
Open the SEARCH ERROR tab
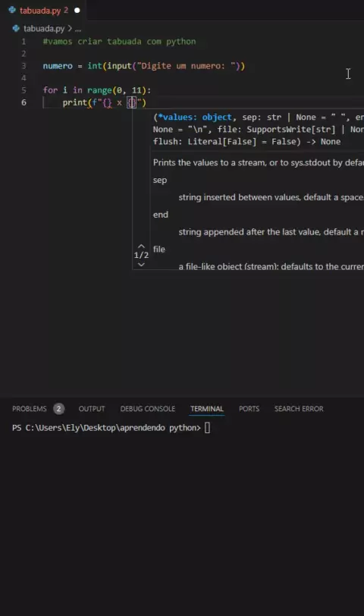(299, 409)
